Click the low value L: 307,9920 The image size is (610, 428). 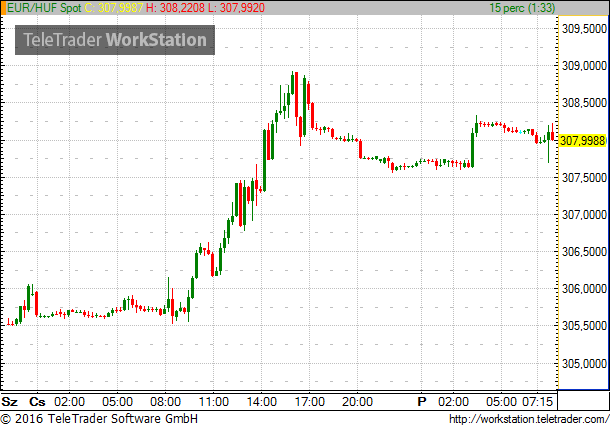[237, 7]
